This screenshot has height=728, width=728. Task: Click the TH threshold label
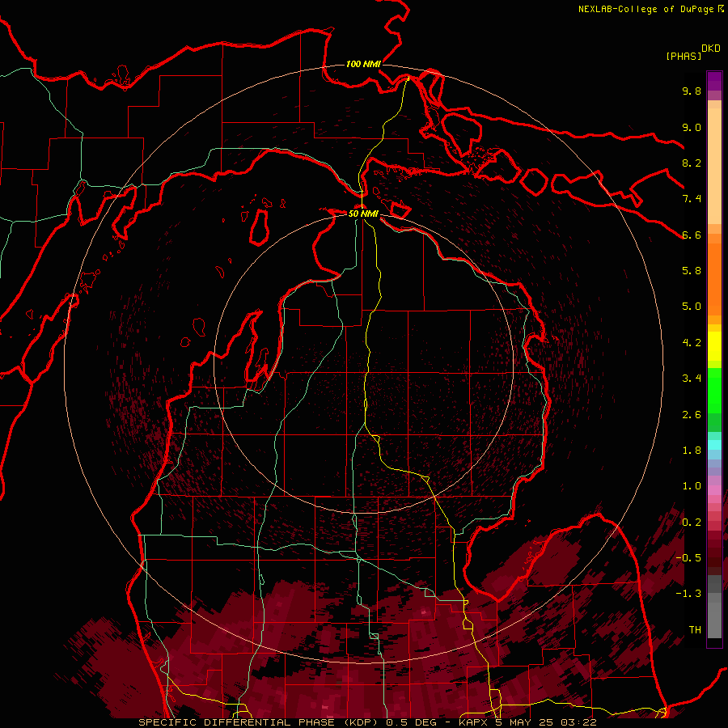695,630
